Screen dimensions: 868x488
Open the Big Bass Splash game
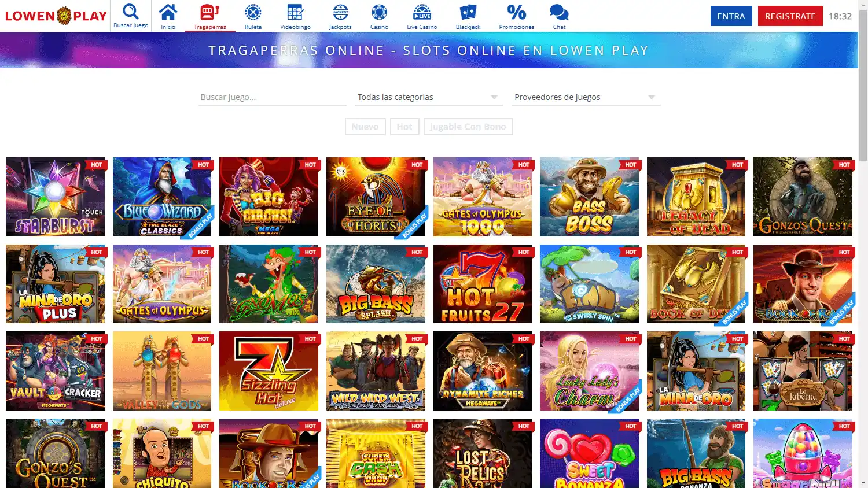coord(376,284)
